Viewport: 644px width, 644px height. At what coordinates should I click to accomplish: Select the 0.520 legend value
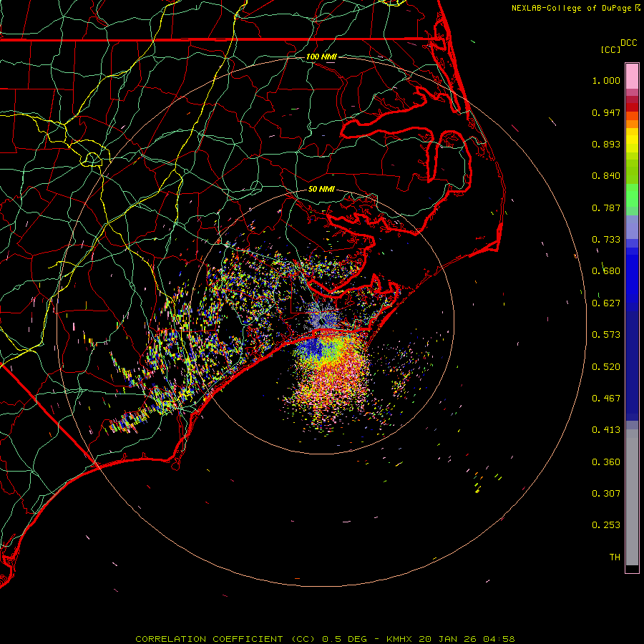click(606, 367)
